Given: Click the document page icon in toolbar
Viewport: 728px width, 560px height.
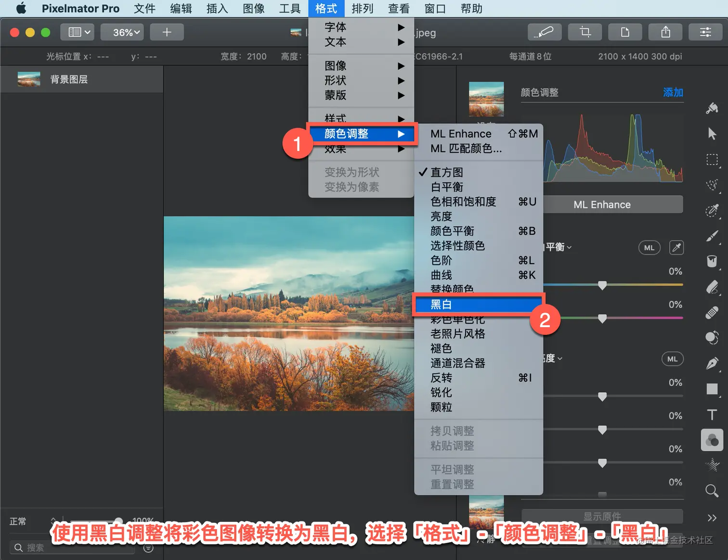Looking at the screenshot, I should click(x=625, y=32).
